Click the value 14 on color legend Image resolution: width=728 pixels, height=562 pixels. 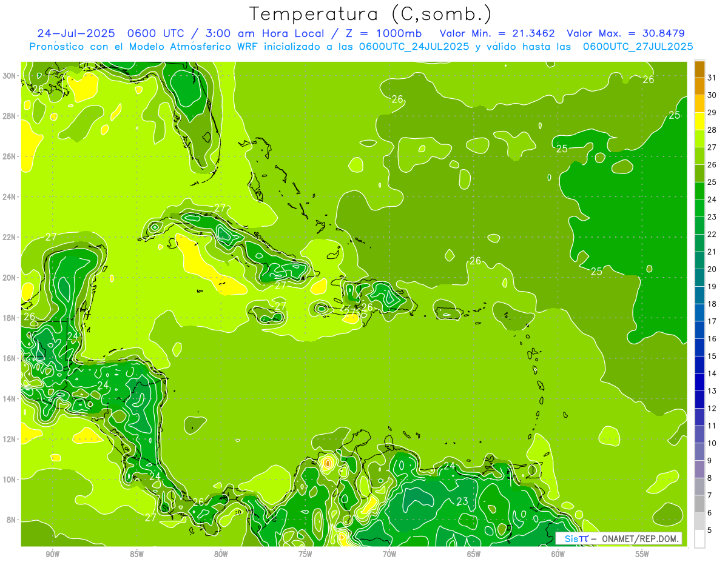pos(712,373)
